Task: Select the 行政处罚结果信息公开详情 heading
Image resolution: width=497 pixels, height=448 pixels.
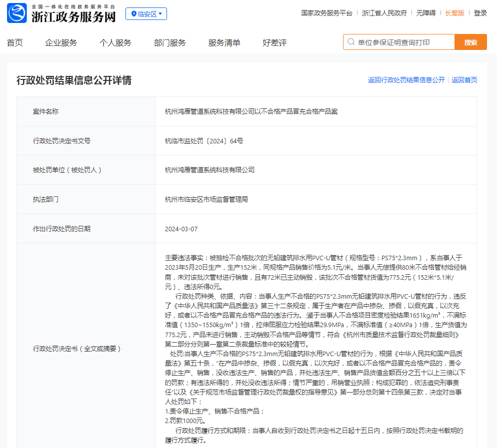Action: pos(74,80)
